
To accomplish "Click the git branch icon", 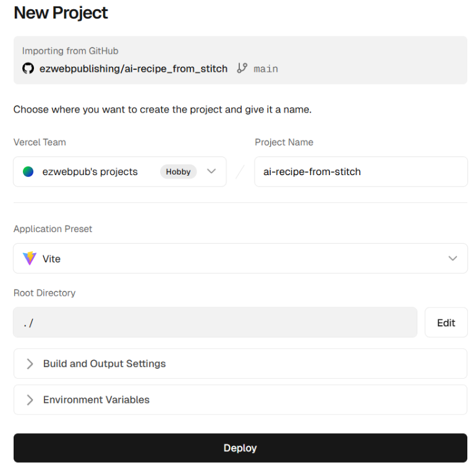I will 242,69.
